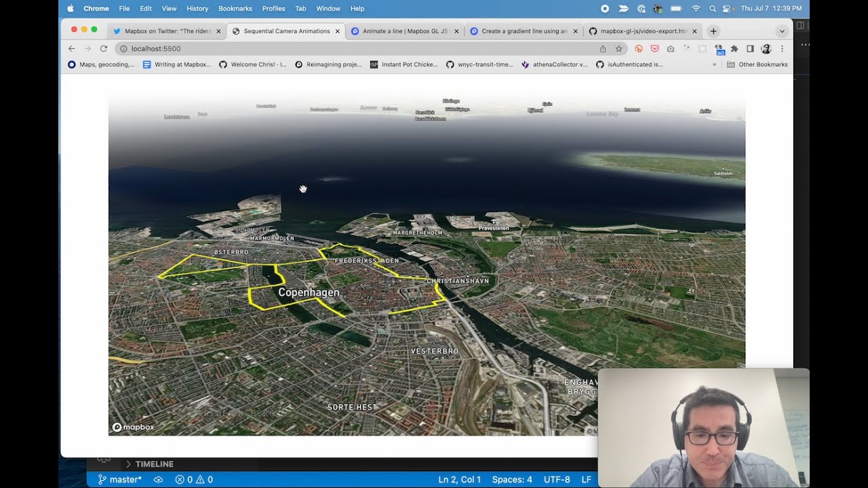Open the Profiles menu
Screen dimensions: 868x488
[273, 8]
